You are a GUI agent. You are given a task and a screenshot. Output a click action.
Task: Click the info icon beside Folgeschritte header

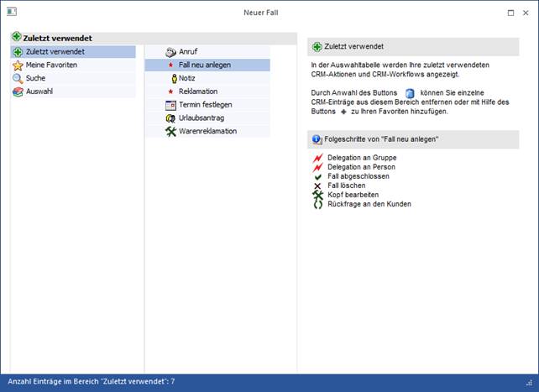[317, 139]
